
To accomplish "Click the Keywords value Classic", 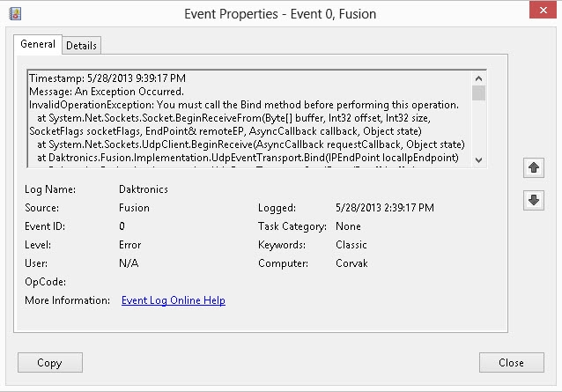I will [351, 245].
